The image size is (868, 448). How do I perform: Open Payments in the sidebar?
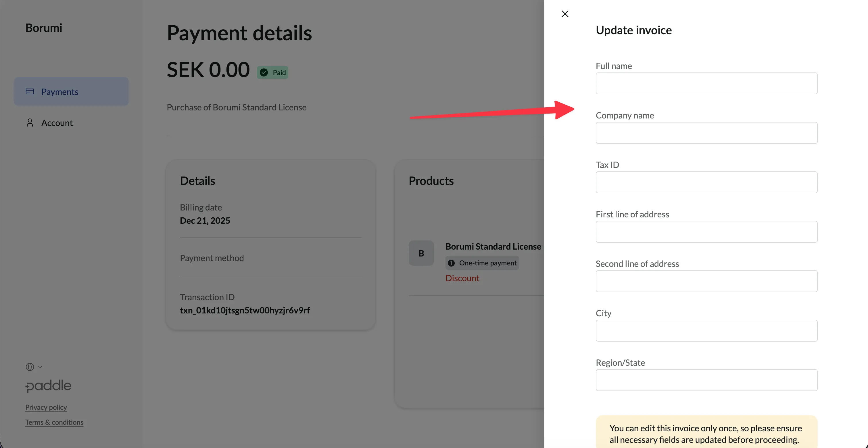[71, 91]
